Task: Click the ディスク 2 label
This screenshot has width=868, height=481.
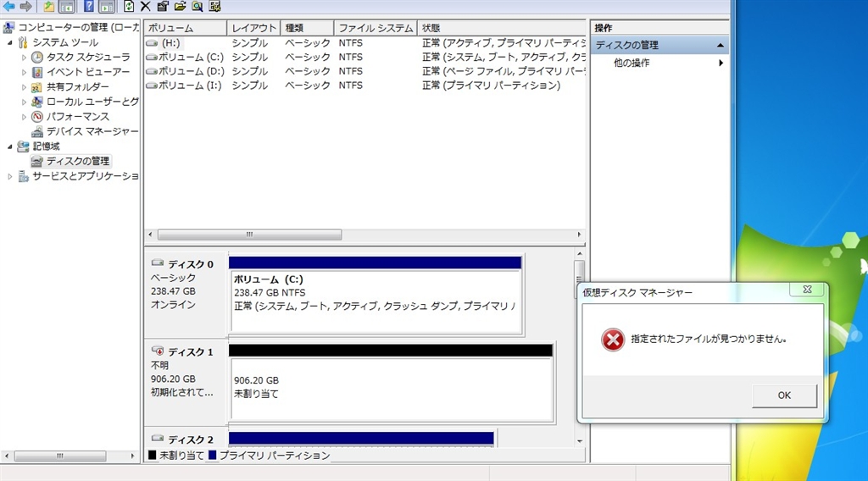Action: [191, 440]
